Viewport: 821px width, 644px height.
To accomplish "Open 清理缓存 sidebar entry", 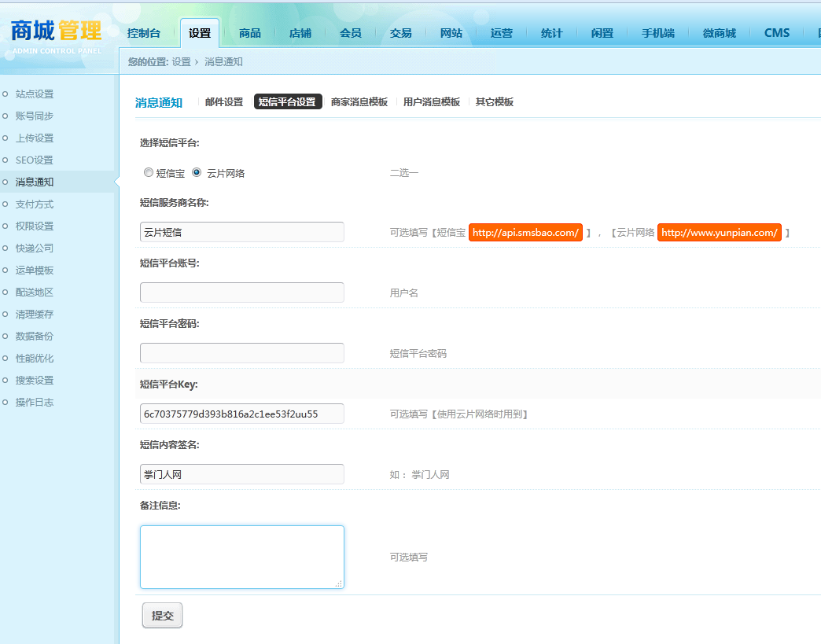I will point(35,315).
